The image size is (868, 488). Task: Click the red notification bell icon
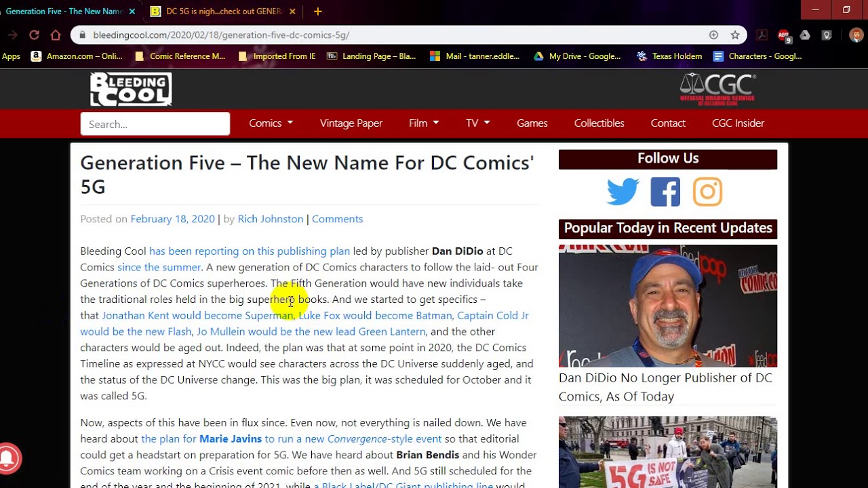click(x=9, y=459)
